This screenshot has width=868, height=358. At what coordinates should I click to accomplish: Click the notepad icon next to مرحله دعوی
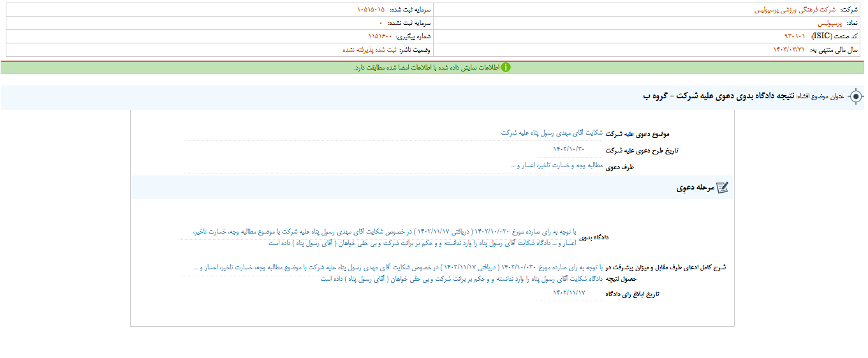pyautogui.click(x=722, y=188)
